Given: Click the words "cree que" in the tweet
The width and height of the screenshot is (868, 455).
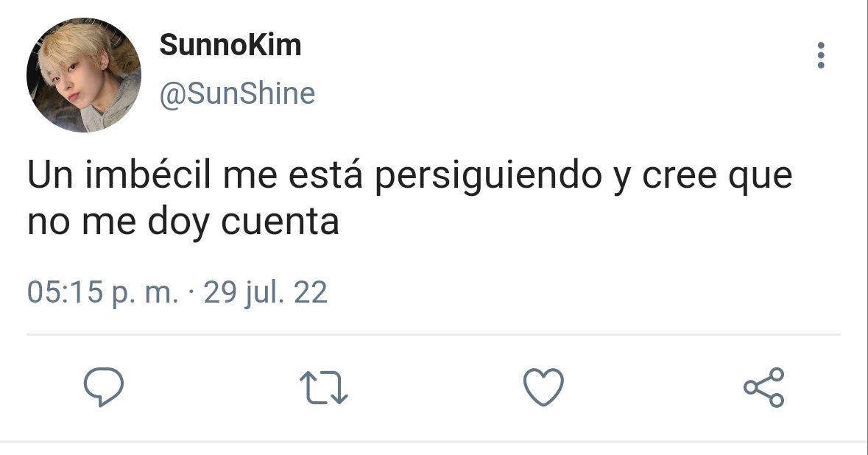Looking at the screenshot, I should pyautogui.click(x=717, y=177).
